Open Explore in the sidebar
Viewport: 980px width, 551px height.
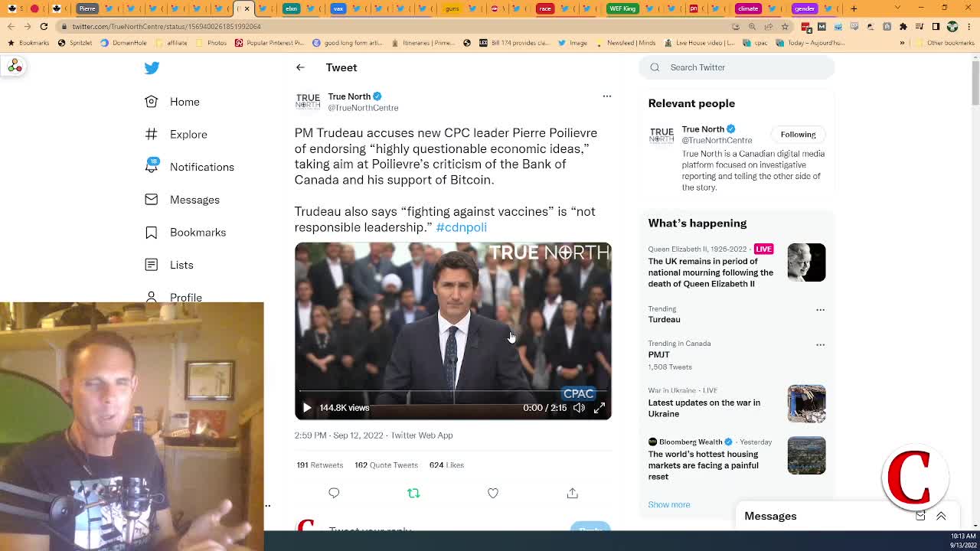click(x=176, y=135)
